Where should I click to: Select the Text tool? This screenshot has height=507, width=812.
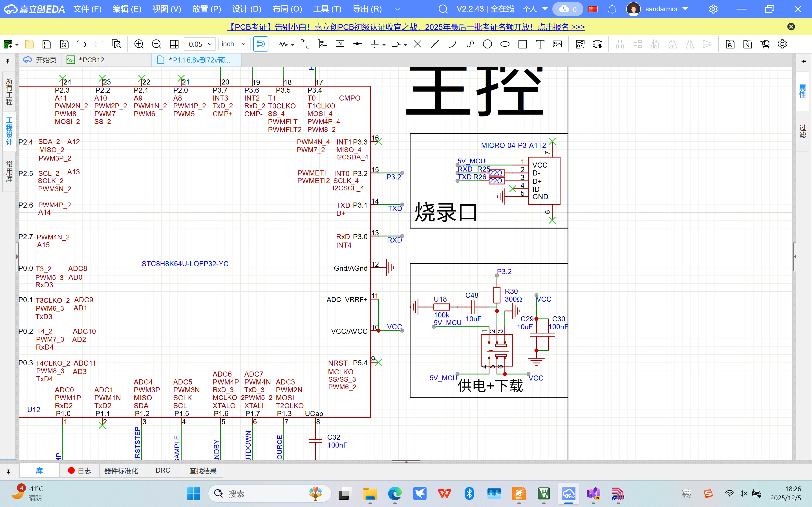[540, 44]
